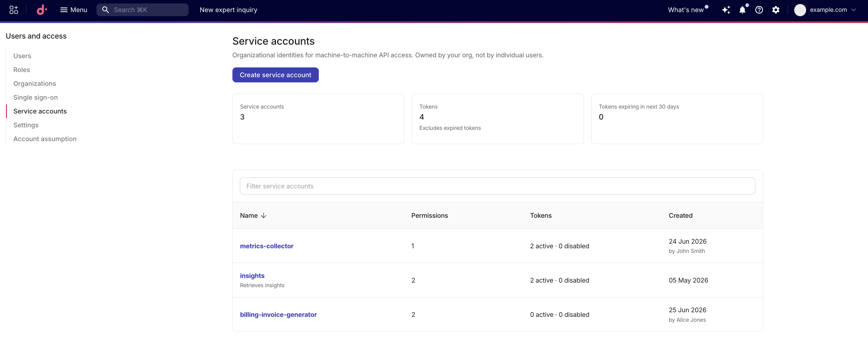Click the AI sparkle assistant icon
Screen dimensions: 868x352
tap(726, 10)
